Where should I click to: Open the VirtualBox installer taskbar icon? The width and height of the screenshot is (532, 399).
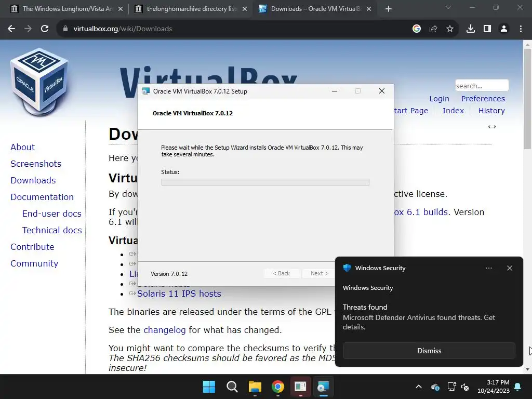click(323, 387)
